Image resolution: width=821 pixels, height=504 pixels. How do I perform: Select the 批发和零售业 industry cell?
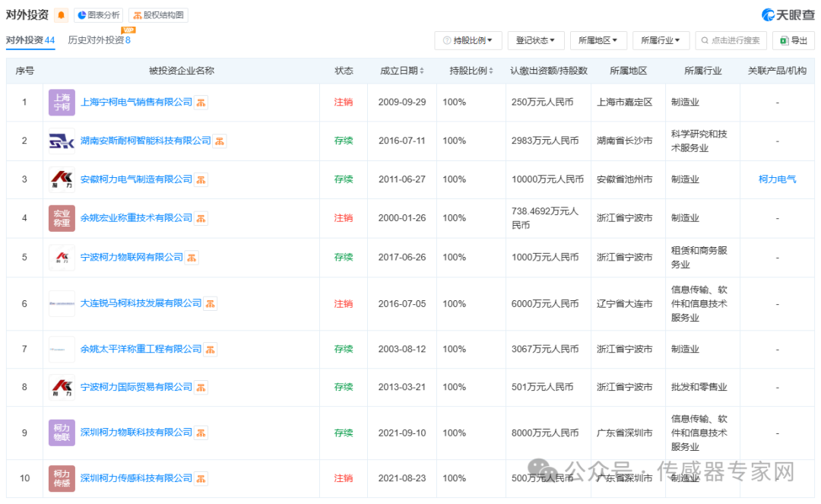pos(699,387)
